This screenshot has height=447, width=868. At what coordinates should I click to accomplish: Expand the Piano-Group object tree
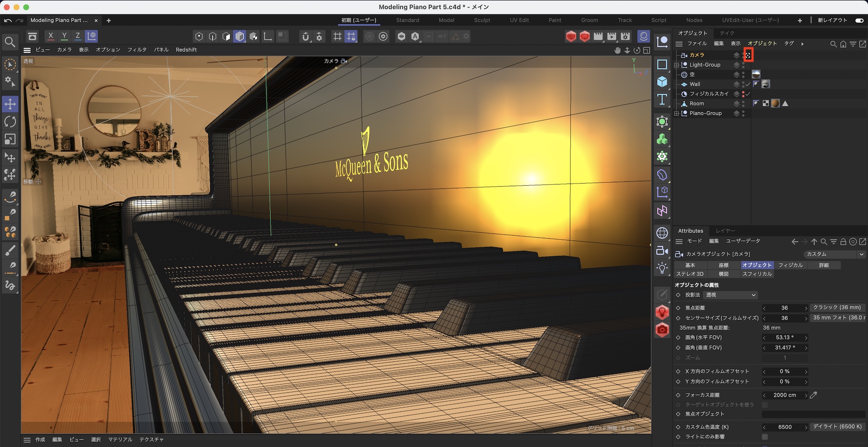click(676, 114)
